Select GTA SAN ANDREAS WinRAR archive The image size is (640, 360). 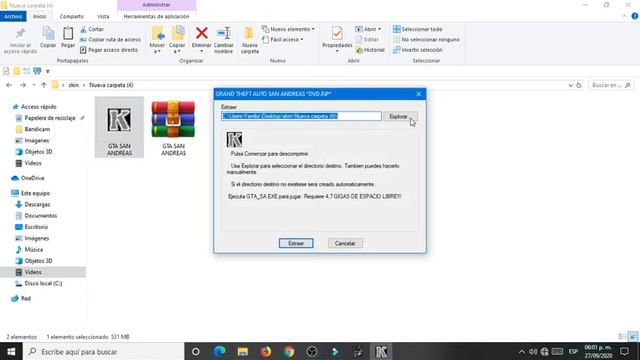[173, 127]
